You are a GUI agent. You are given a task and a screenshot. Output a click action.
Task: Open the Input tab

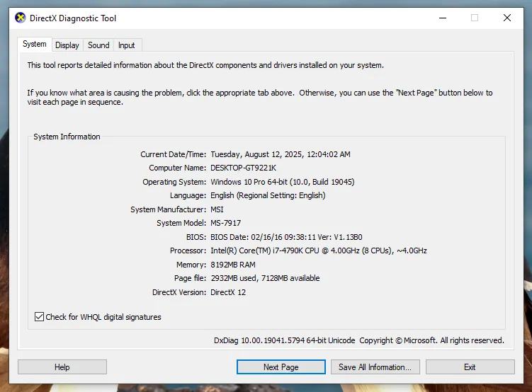point(127,45)
